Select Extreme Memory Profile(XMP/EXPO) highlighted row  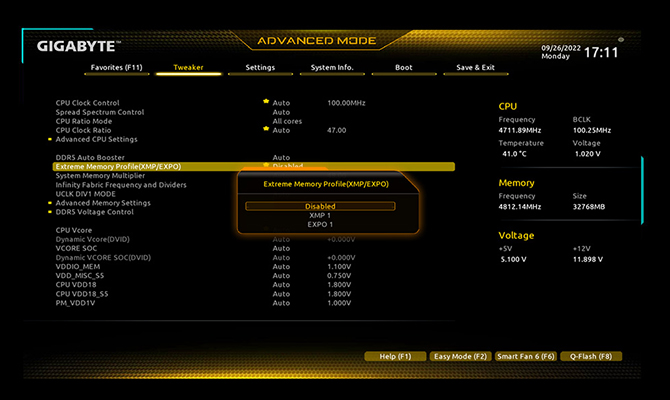[254, 167]
